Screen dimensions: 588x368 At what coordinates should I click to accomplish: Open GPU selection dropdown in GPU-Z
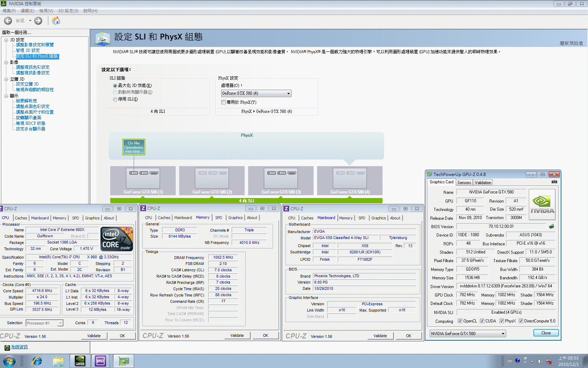click(x=468, y=334)
